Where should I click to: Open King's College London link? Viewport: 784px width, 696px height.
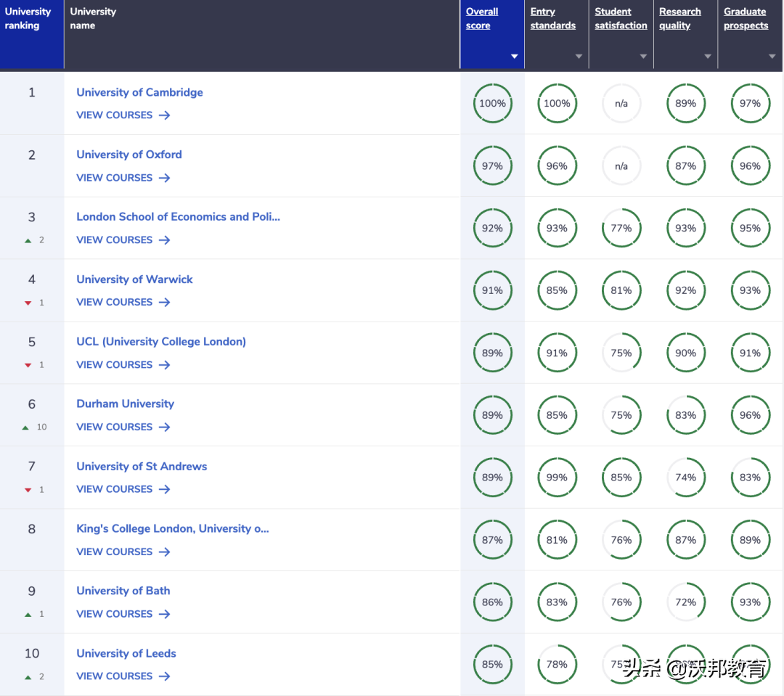coord(173,528)
